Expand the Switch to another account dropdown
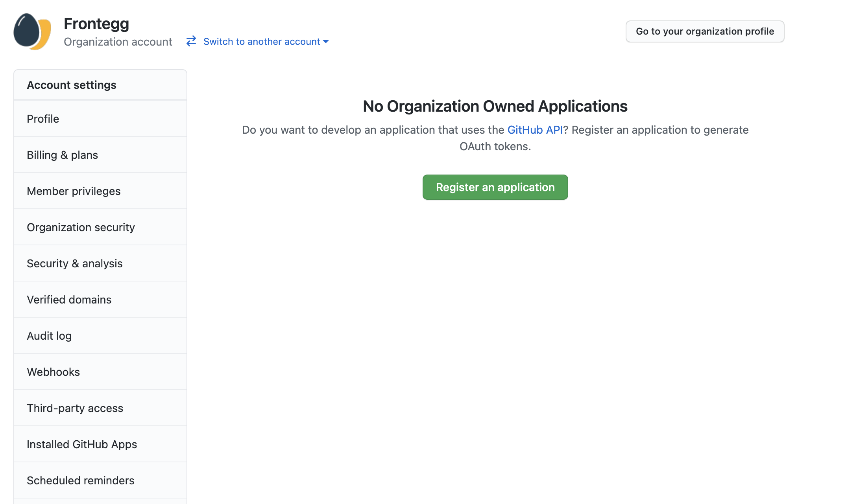The width and height of the screenshot is (846, 504). tap(262, 42)
